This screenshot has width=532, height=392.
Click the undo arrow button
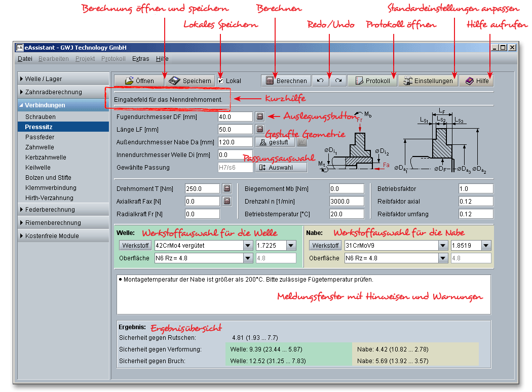click(x=320, y=81)
